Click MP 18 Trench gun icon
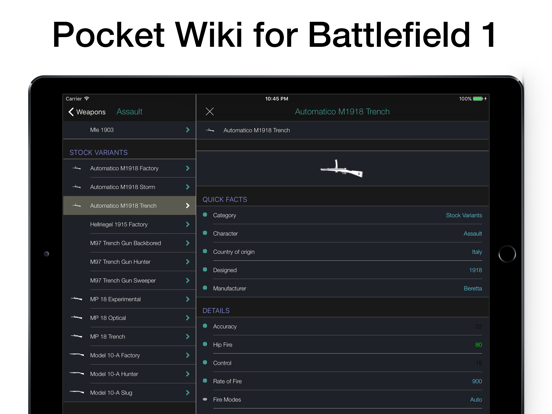Viewport: 552px width, 414px height. coord(76,337)
